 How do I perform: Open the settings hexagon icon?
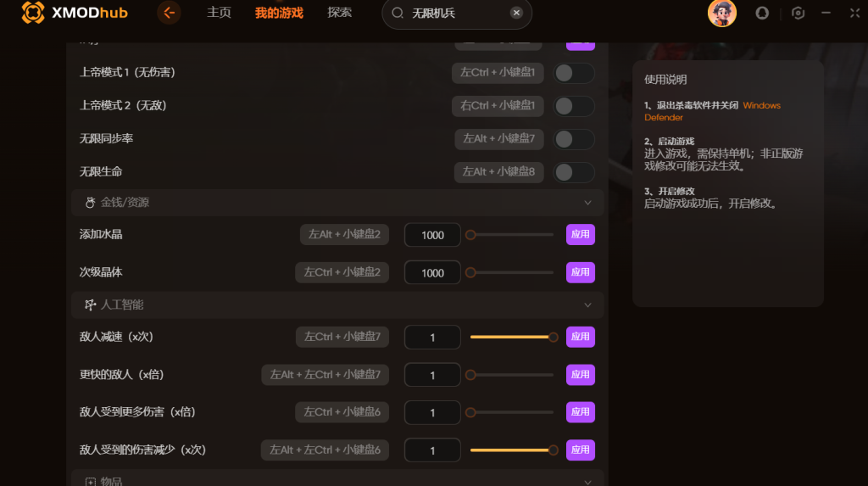[x=798, y=13]
